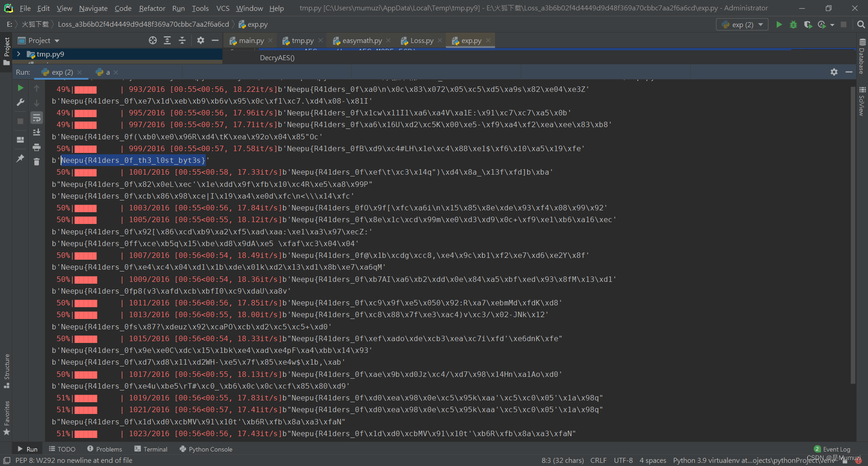Open Search Everywhere magnifier
The width and height of the screenshot is (868, 466).
pyautogui.click(x=861, y=24)
